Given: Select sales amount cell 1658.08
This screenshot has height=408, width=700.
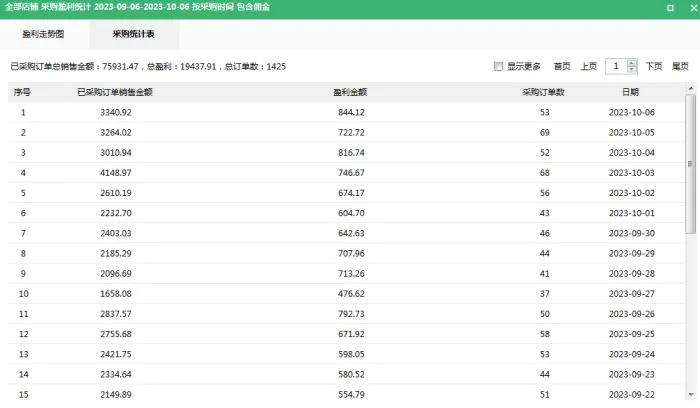Looking at the screenshot, I should click(116, 294).
